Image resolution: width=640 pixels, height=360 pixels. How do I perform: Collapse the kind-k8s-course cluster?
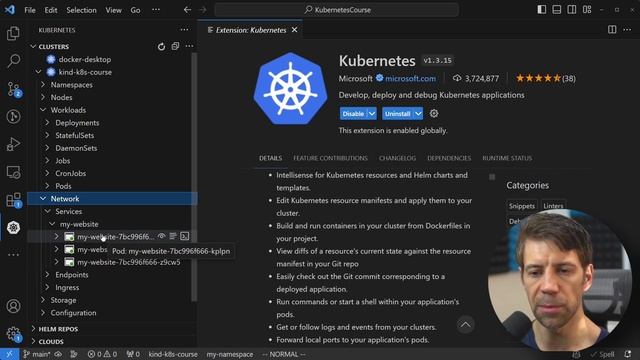(38, 72)
